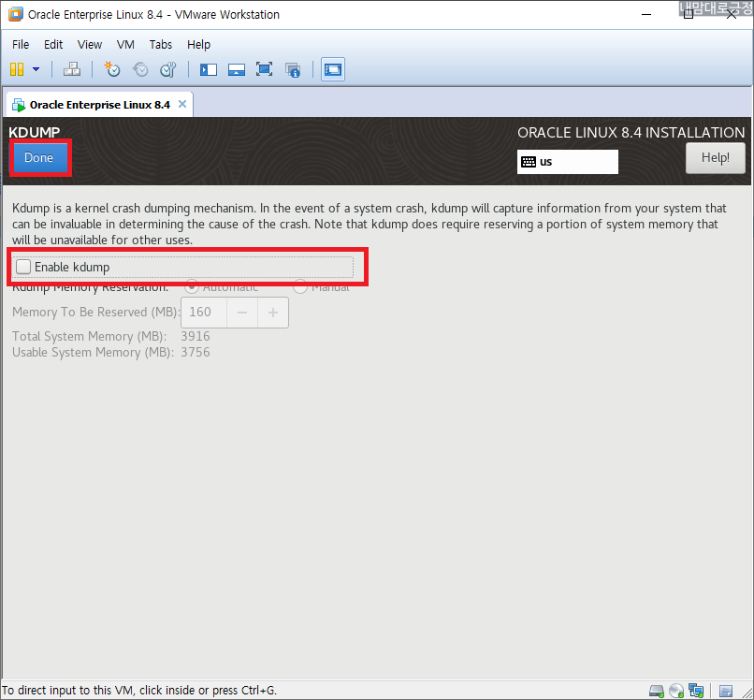The width and height of the screenshot is (754, 700).
Task: Toggle the library sidebar view
Action: tap(209, 70)
